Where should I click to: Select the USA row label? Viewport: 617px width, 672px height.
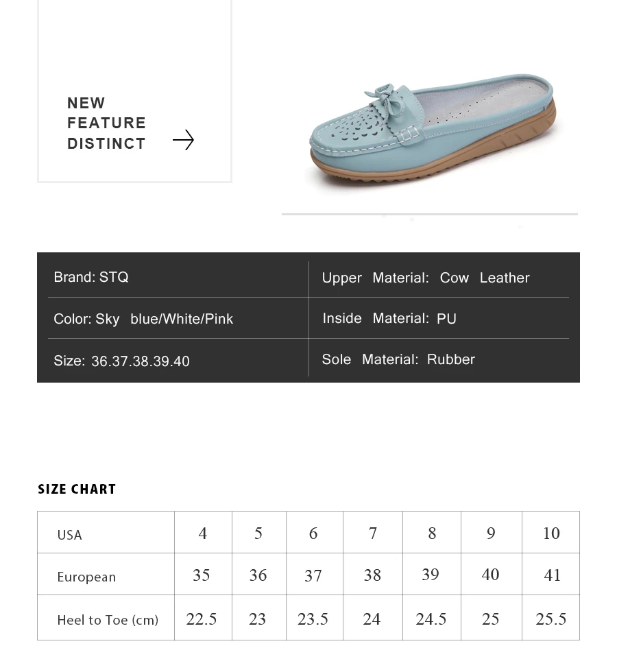(x=69, y=535)
